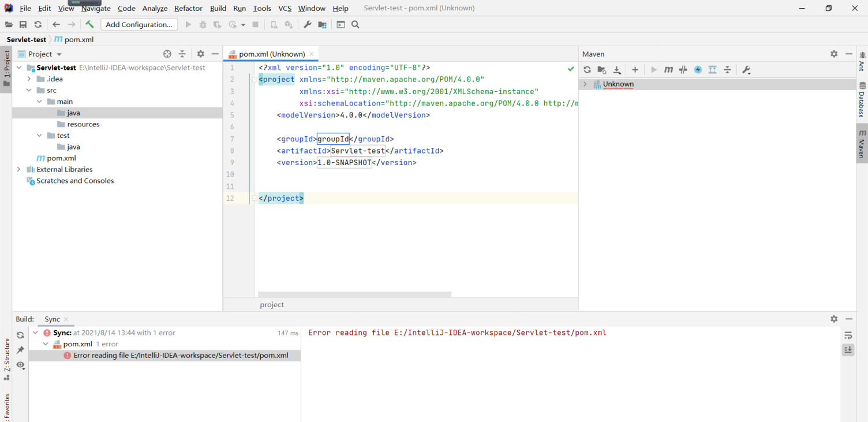Open the Navigate menu
Image resolution: width=868 pixels, height=422 pixels.
[x=96, y=8]
